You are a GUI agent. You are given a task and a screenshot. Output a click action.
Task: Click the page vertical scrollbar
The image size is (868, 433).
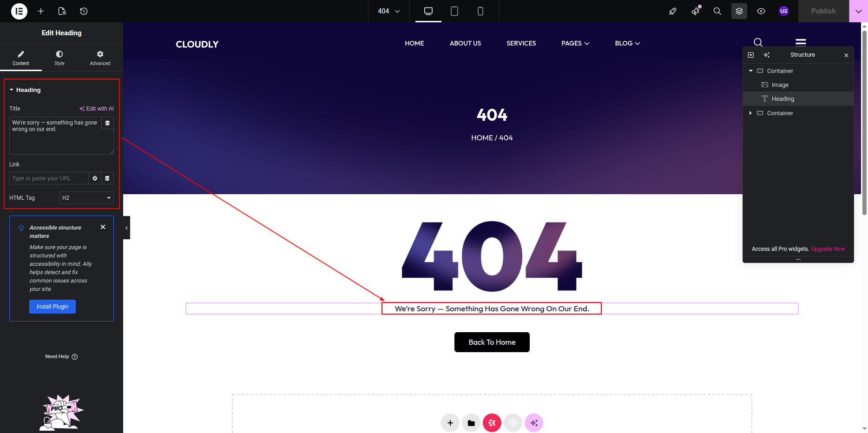tap(864, 123)
